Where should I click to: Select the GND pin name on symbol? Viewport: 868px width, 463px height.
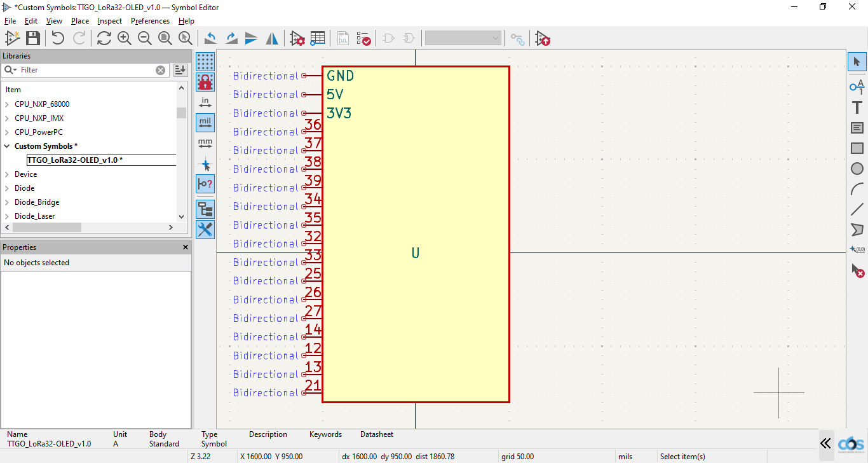pos(341,76)
